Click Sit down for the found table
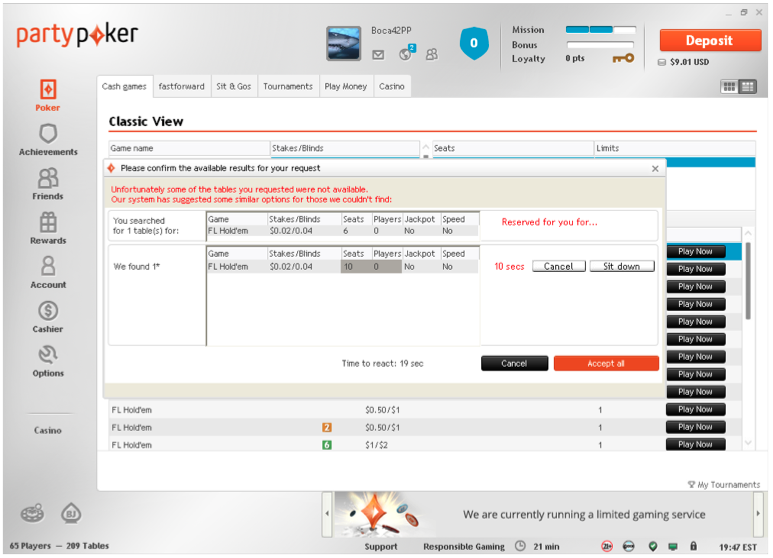Viewport: 773px width, 558px height. click(x=622, y=266)
